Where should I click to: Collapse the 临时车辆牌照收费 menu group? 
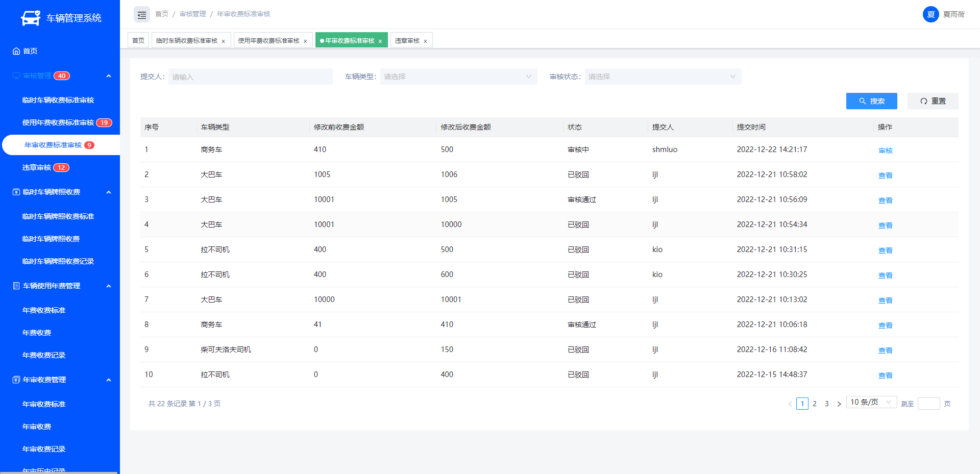(x=109, y=192)
